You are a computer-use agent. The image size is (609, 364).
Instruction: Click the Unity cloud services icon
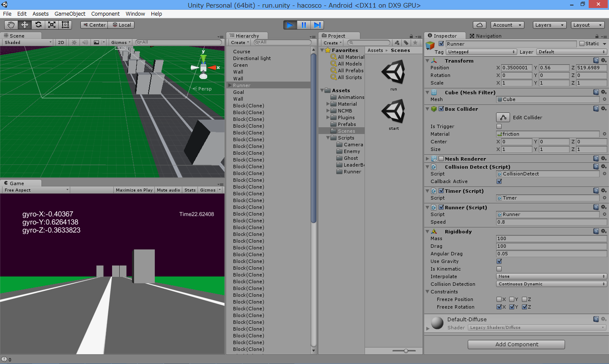pos(479,25)
